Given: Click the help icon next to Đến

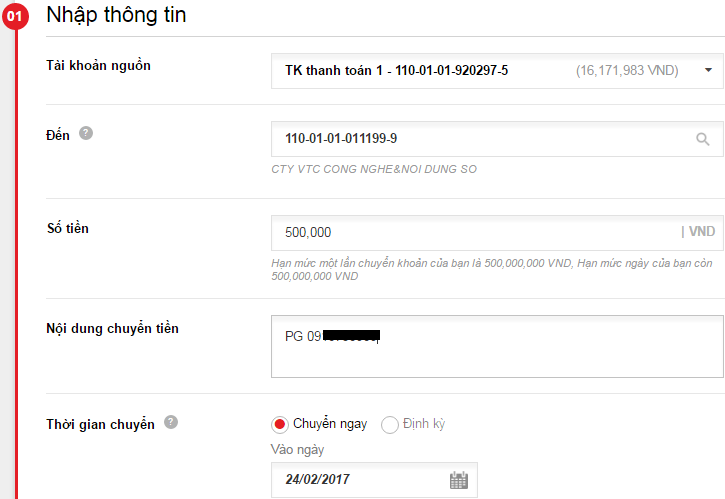Looking at the screenshot, I should point(86,133).
